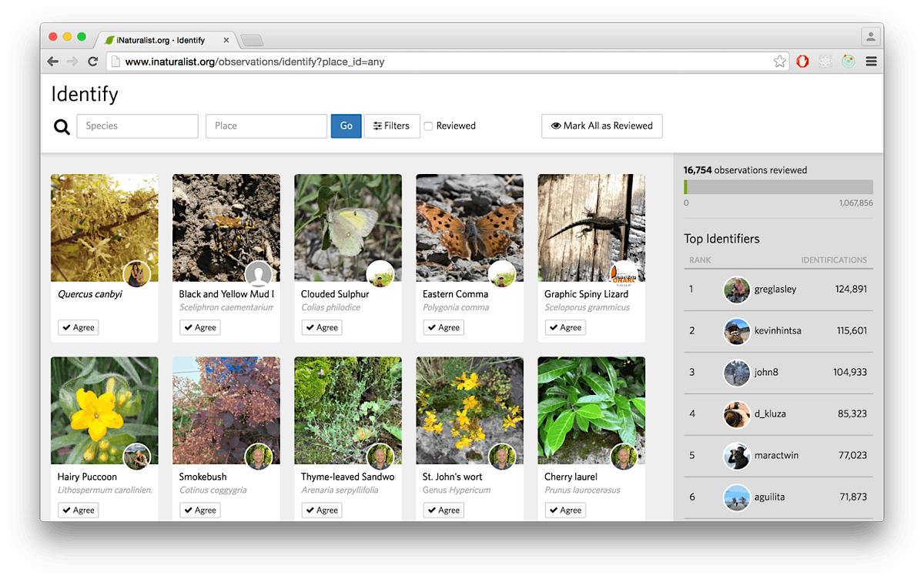
Task: Open the user profile dropdown top right
Action: (870, 36)
